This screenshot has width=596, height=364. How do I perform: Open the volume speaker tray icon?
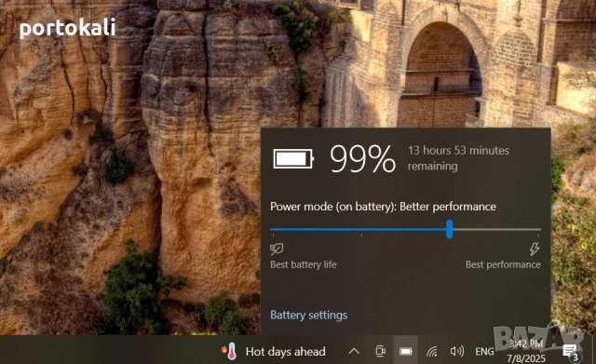click(x=457, y=351)
